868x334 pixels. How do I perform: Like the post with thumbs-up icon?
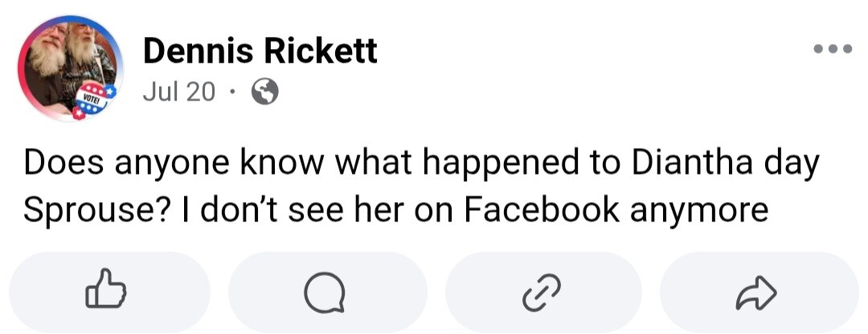click(x=106, y=289)
